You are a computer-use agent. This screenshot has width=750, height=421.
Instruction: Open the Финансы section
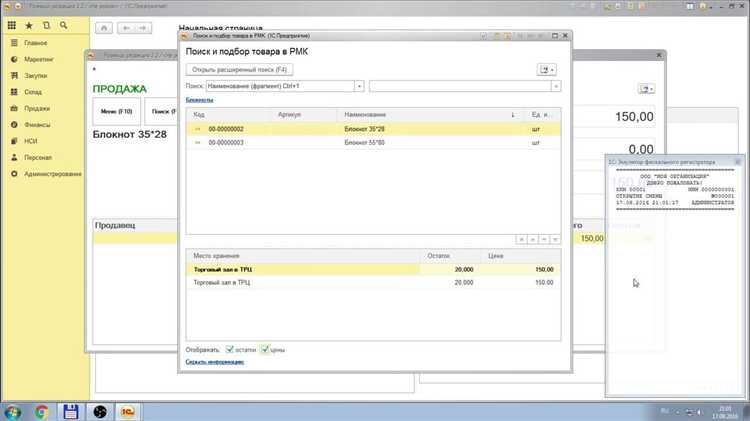[37, 125]
